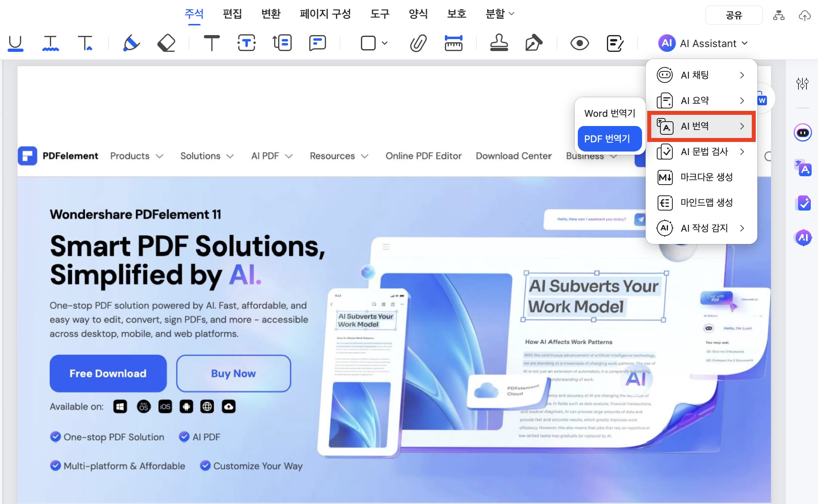
Task: Select the rectangle shape tool
Action: (x=368, y=43)
